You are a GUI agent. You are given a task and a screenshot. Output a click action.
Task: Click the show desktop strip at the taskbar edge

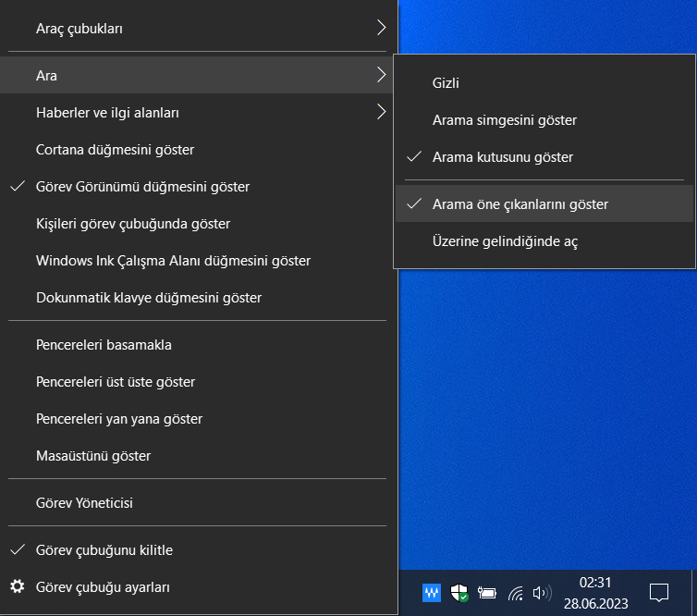[x=694, y=593]
